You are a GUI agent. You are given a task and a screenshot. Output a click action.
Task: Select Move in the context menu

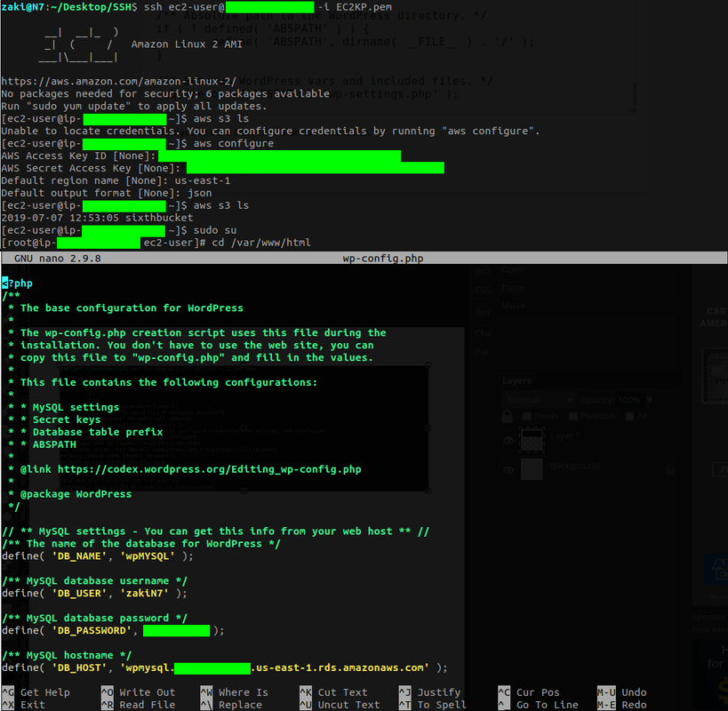[x=513, y=306]
